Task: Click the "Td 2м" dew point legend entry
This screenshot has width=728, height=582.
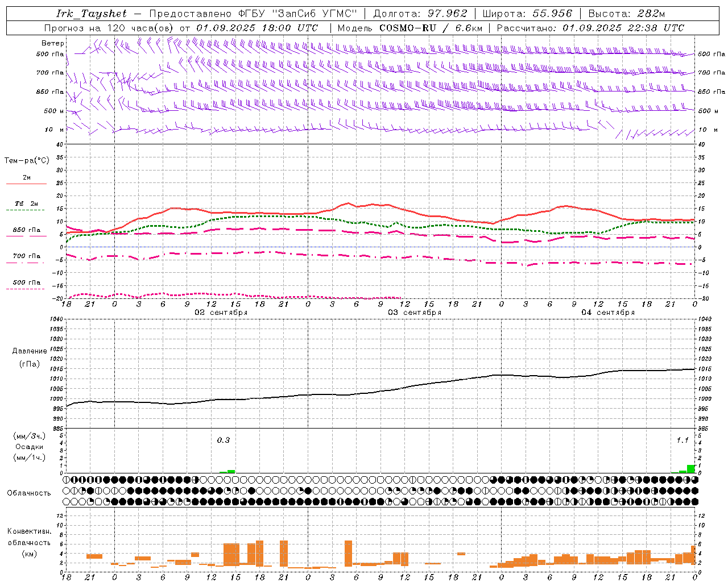Action: [26, 203]
